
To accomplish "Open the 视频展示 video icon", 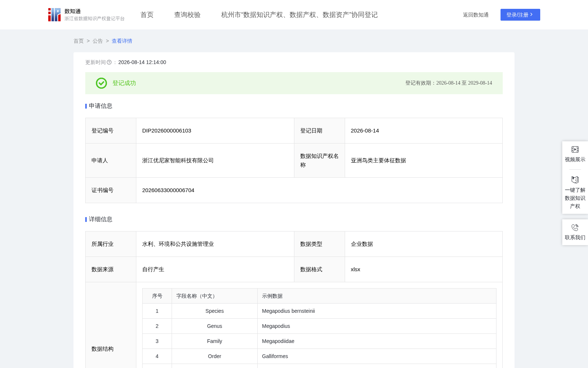I will click(x=575, y=149).
